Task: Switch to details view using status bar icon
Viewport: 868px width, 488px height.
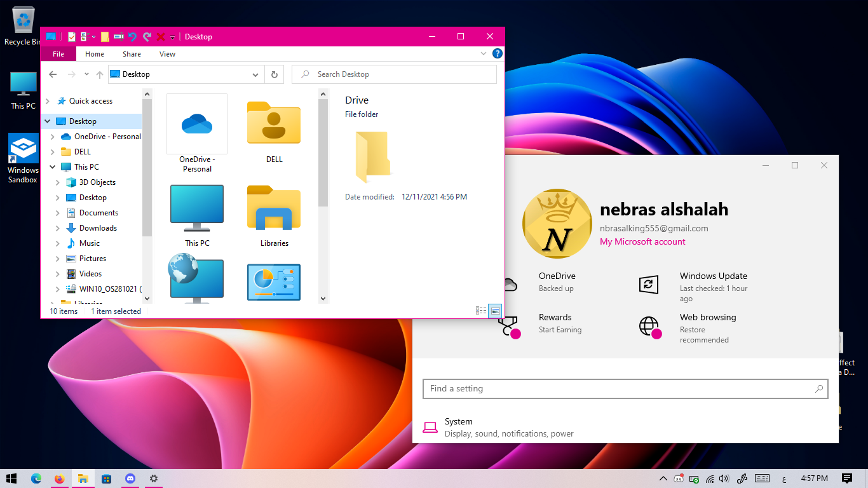Action: click(481, 310)
